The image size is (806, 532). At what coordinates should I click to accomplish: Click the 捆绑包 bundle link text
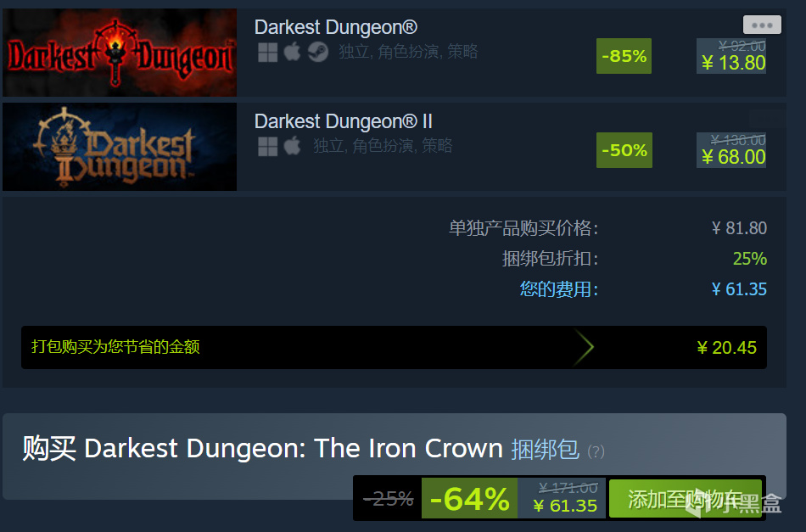click(x=546, y=449)
